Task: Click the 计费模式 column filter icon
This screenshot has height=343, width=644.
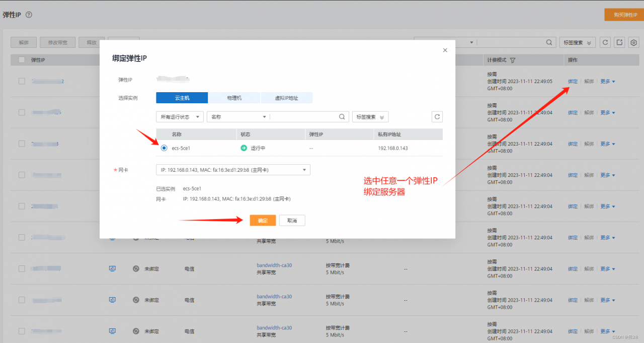Action: [x=513, y=60]
